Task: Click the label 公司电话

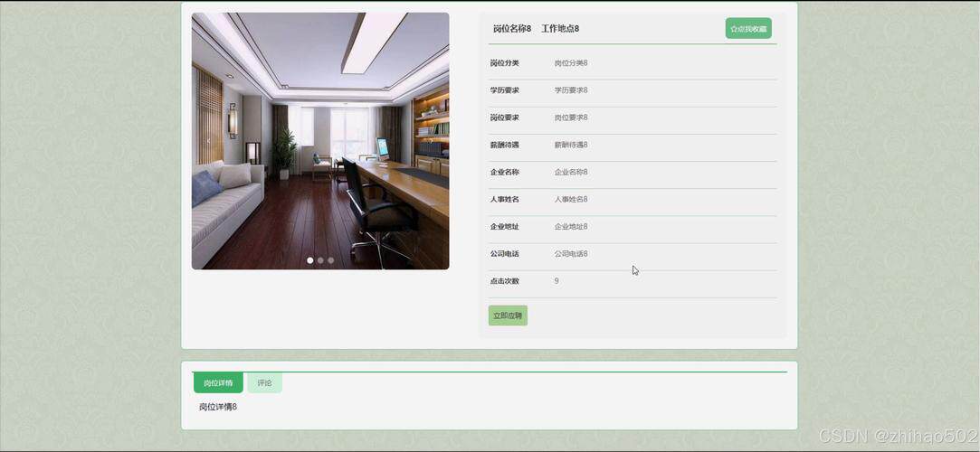Action: pyautogui.click(x=504, y=254)
